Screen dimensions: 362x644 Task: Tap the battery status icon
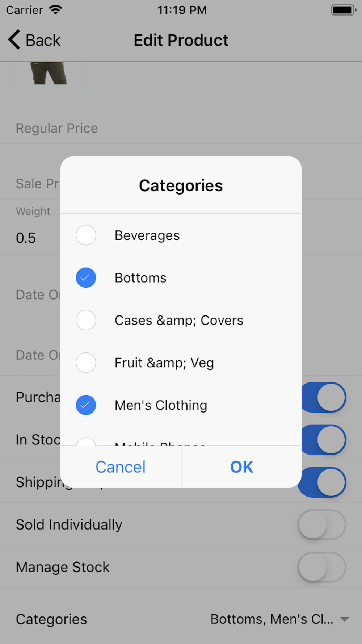click(344, 10)
